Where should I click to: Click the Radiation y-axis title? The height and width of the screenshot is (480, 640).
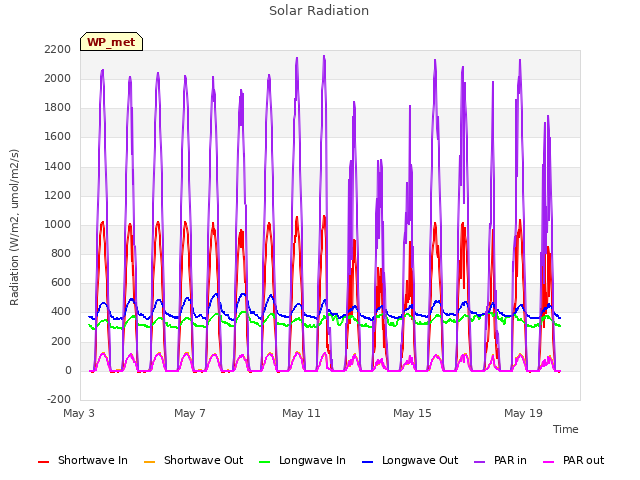click(14, 227)
